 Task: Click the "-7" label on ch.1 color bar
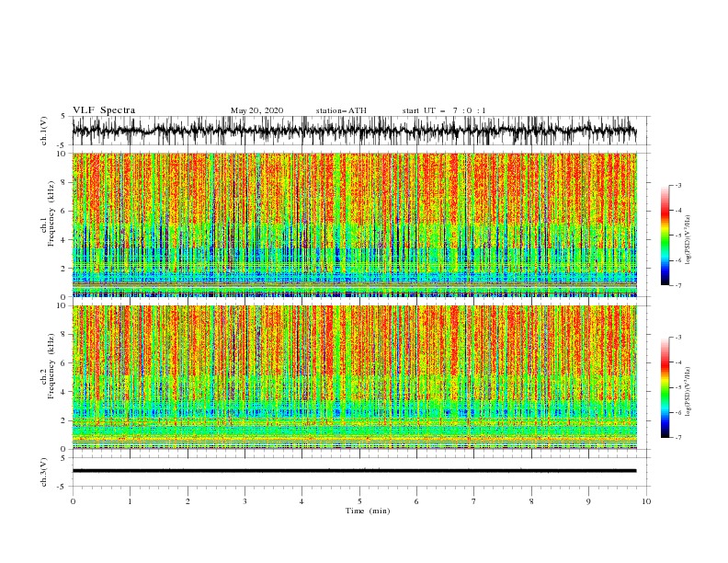[x=677, y=285]
